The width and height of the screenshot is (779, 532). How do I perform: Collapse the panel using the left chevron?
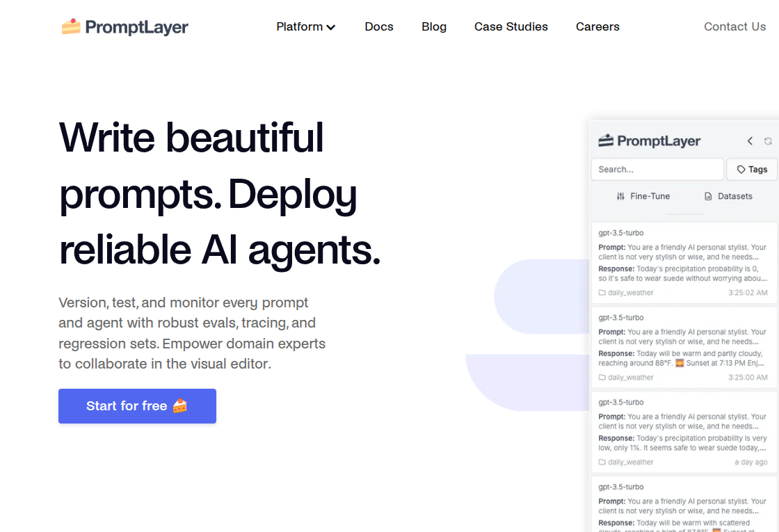[750, 140]
